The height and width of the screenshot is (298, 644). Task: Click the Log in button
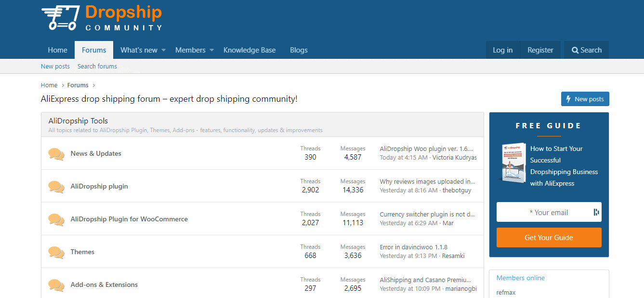coord(503,50)
